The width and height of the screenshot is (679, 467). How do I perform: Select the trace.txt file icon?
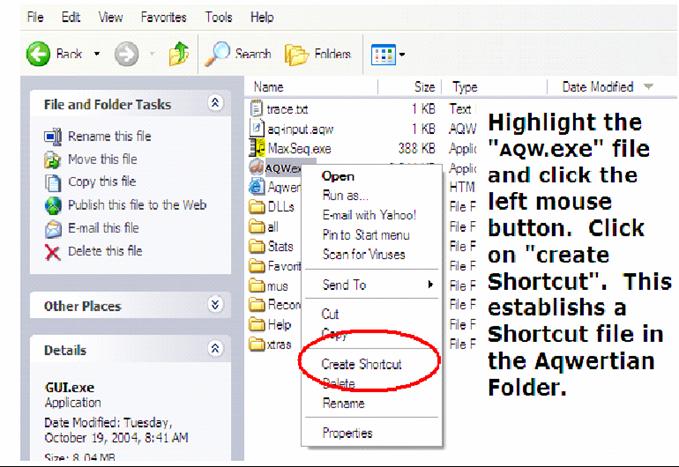pyautogui.click(x=256, y=108)
